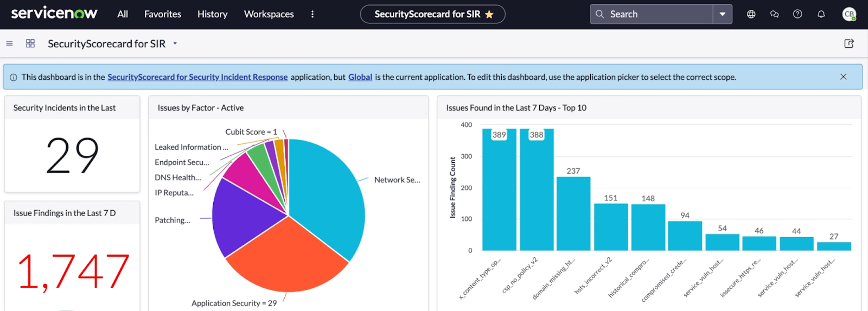Click the bar with value 148

648,227
